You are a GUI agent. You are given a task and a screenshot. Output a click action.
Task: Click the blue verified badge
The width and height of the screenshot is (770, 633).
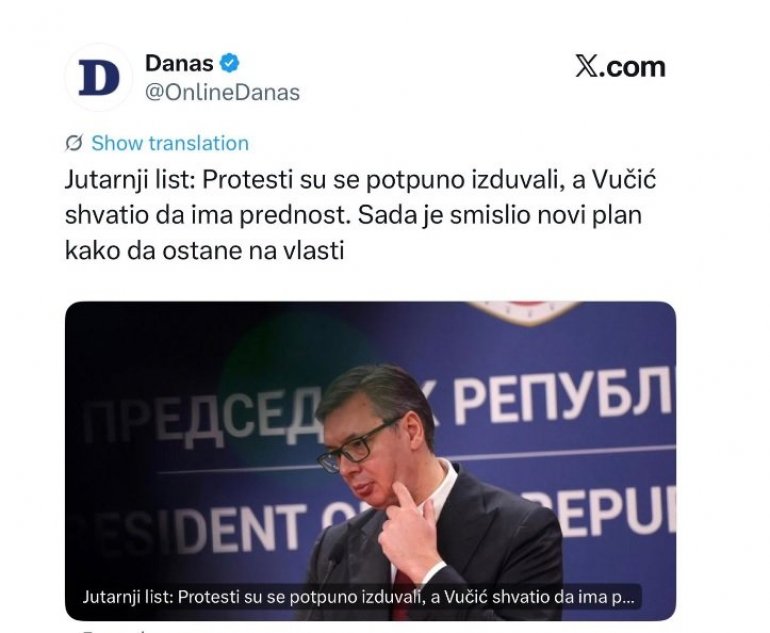(229, 63)
